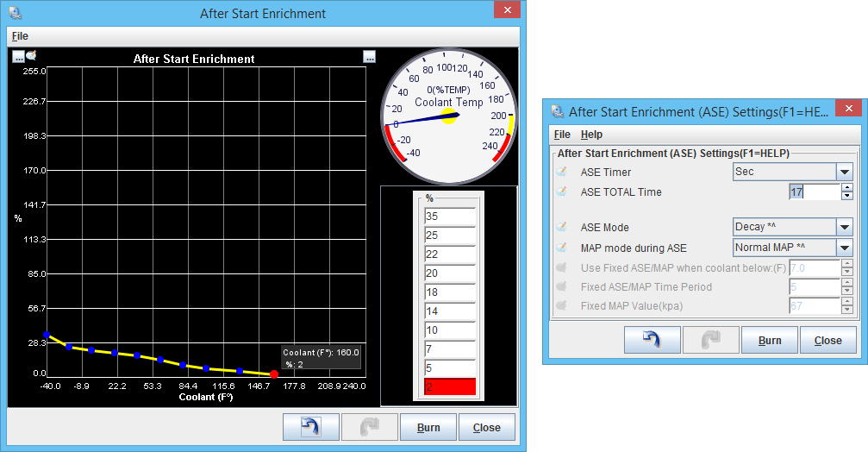Click up stepper for Fixed MAP Value(kpa)
Image resolution: width=868 pixels, height=452 pixels.
(x=847, y=301)
